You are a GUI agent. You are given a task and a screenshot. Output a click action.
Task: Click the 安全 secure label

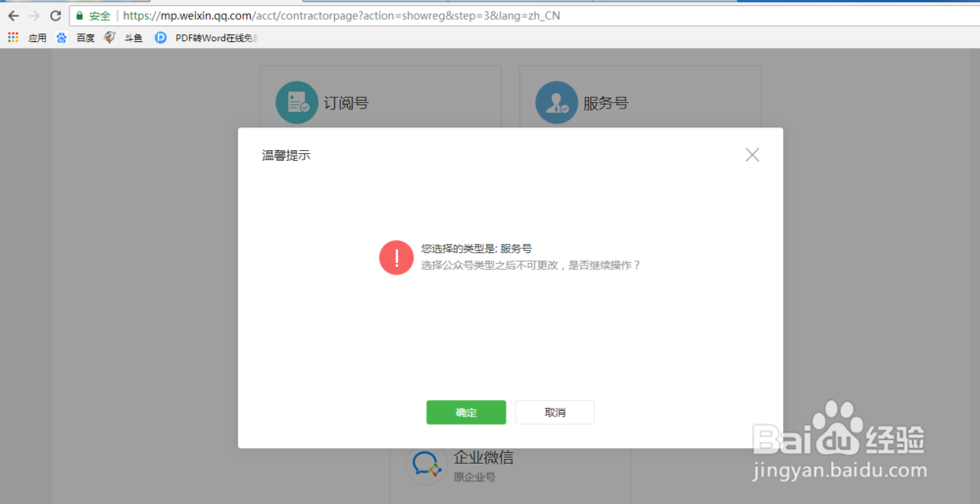pyautogui.click(x=99, y=16)
